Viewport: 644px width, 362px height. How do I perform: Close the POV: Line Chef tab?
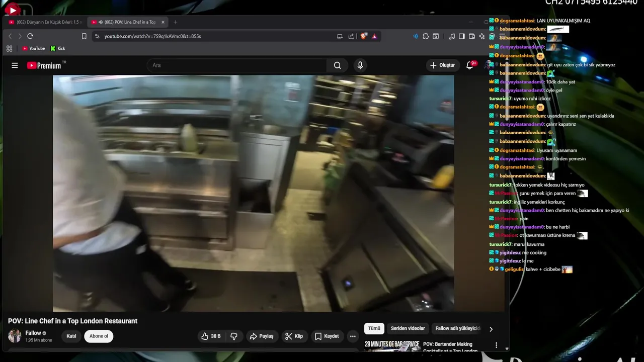pos(163,22)
